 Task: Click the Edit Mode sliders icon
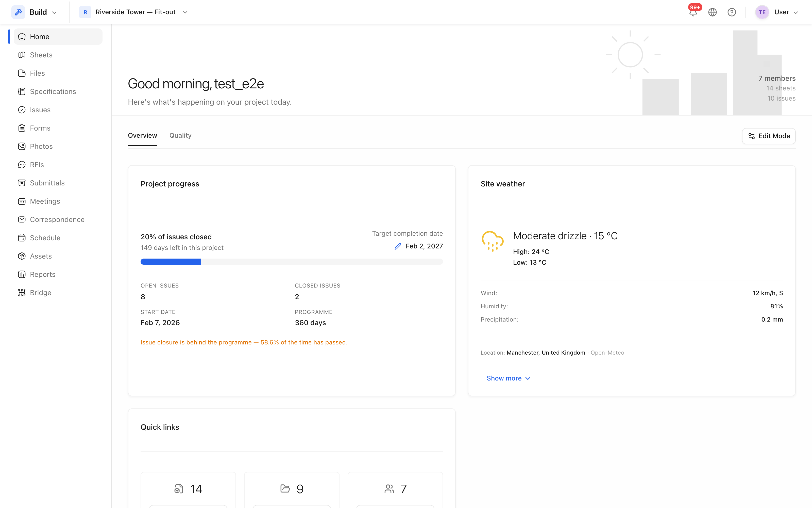coord(752,136)
